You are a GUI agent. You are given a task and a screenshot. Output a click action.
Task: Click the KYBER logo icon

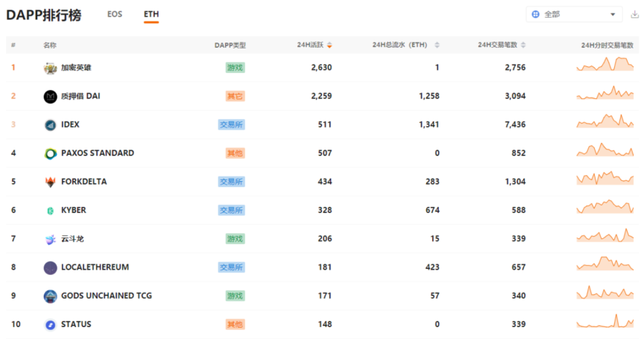click(50, 211)
